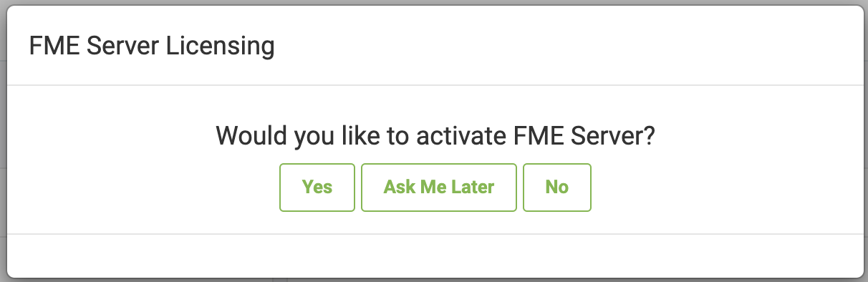Reject activation using the No button
This screenshot has height=282, width=868.
557,188
